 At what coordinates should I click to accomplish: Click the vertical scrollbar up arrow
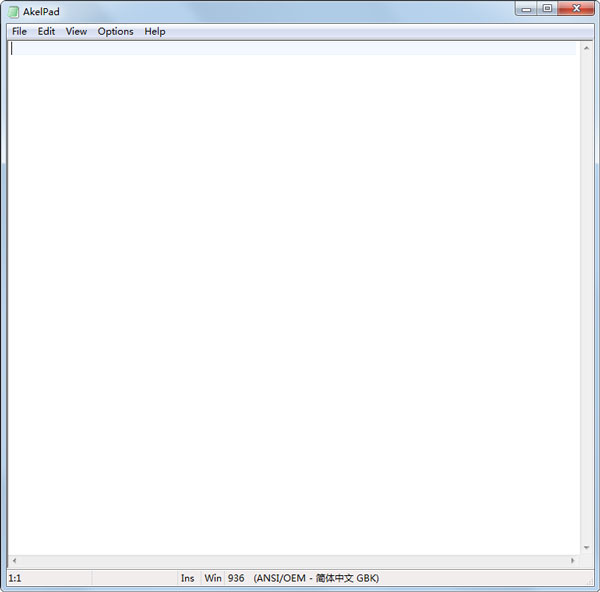(586, 48)
